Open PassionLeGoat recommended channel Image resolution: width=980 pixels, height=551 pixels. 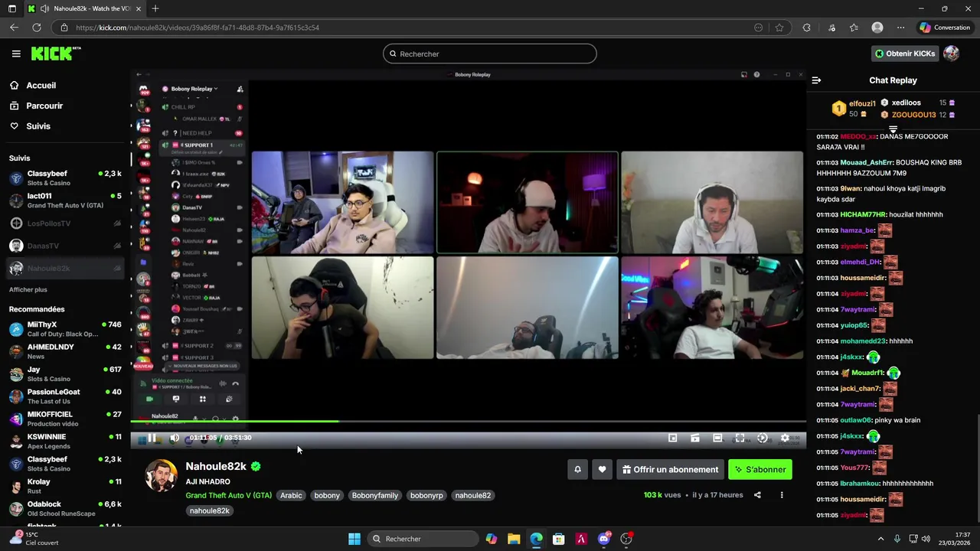click(x=65, y=396)
